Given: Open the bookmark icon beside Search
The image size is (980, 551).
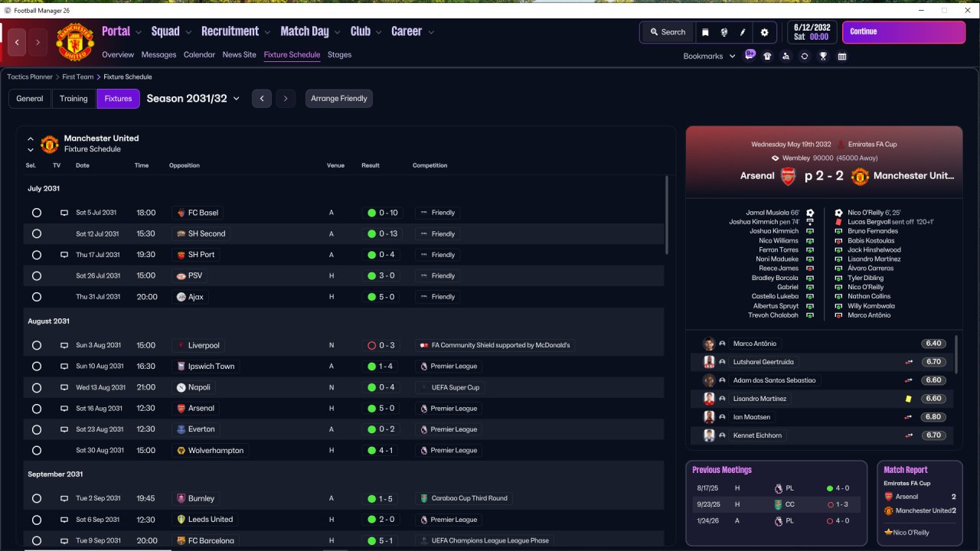Looking at the screenshot, I should click(x=705, y=32).
